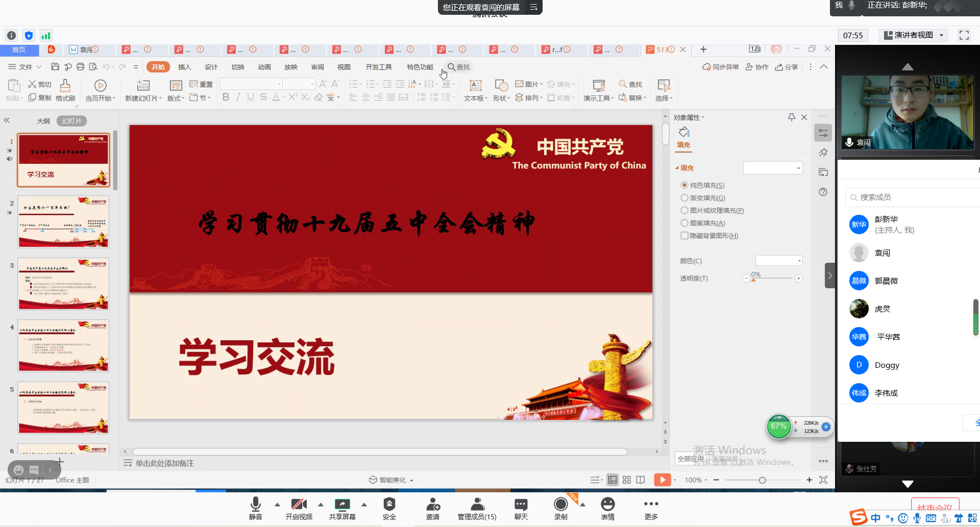The height and width of the screenshot is (527, 980).
Task: Adjust the zoom slider handle
Action: (762, 480)
